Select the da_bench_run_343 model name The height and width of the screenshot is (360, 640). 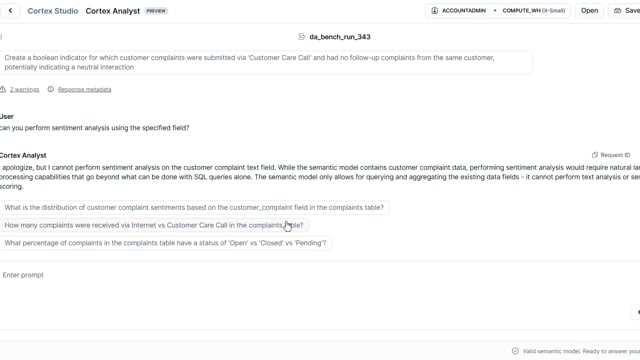coord(340,37)
